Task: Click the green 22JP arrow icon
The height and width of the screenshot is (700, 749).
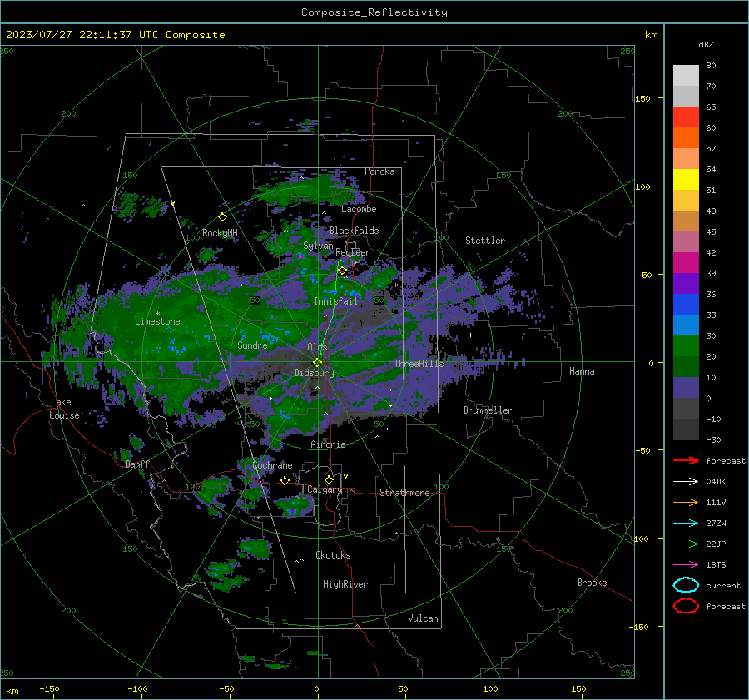Action: click(x=686, y=544)
